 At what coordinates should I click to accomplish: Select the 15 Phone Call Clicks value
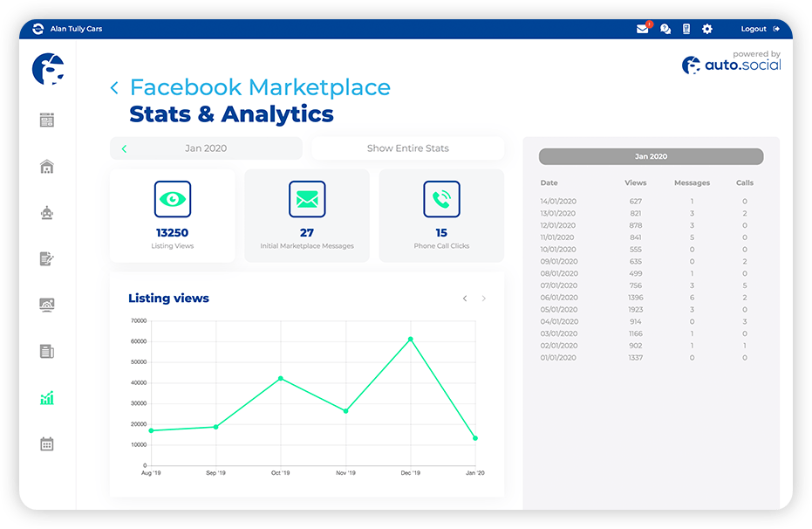click(441, 232)
